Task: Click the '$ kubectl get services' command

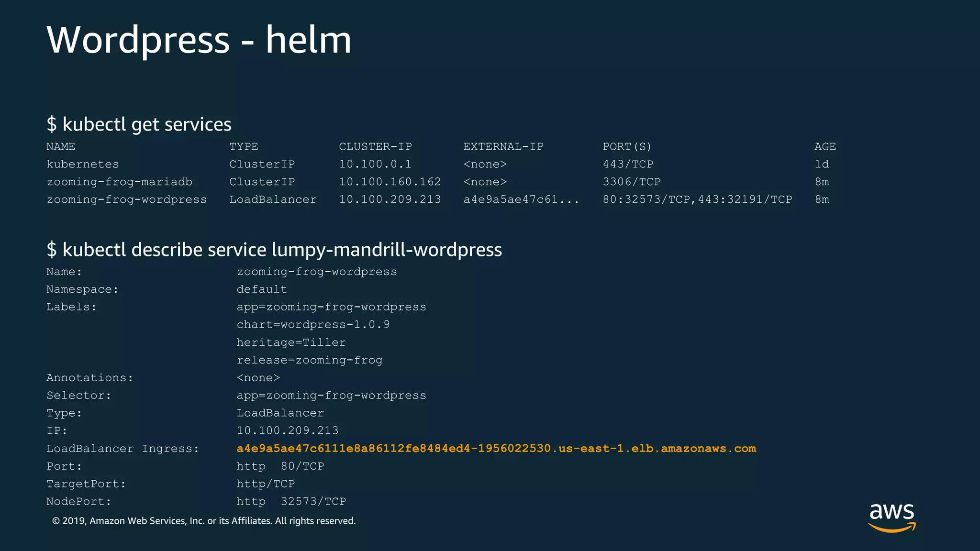Action: pyautogui.click(x=139, y=124)
